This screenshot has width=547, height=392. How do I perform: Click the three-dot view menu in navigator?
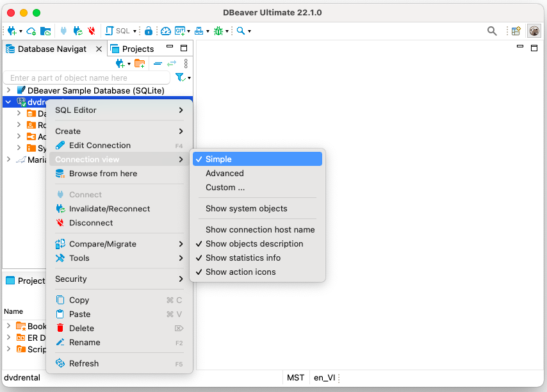click(186, 63)
